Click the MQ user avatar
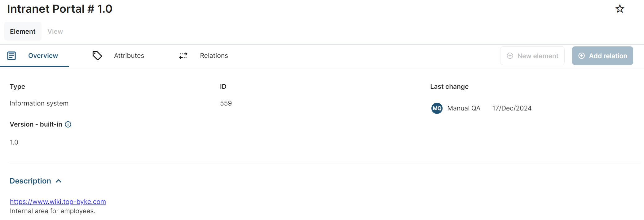The image size is (644, 220). (437, 108)
